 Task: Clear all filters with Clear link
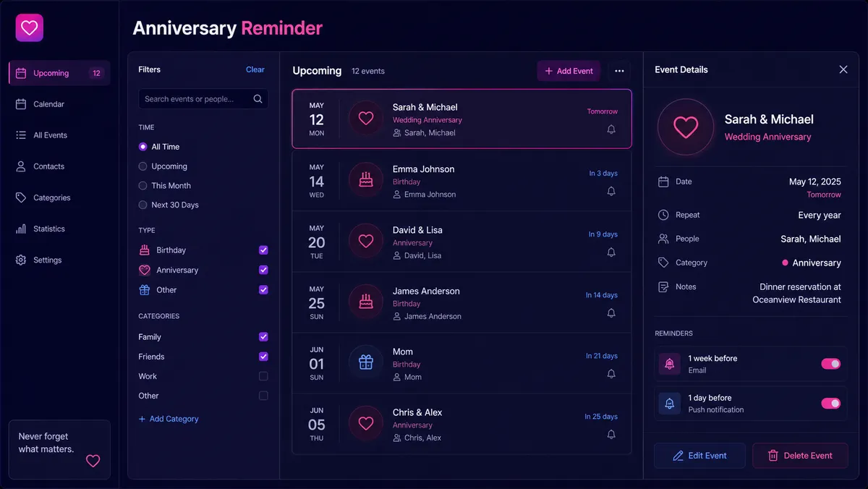[x=255, y=69]
